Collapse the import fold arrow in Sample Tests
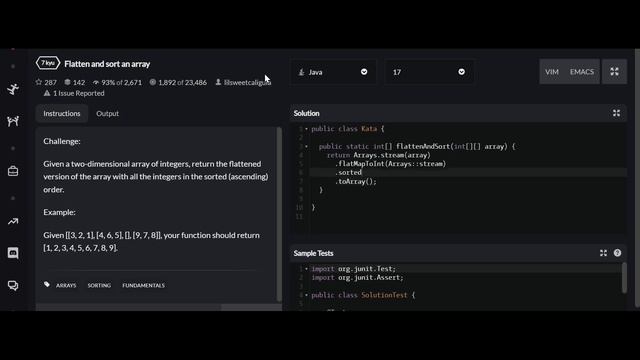Image resolution: width=640 pixels, height=360 pixels. pyautogui.click(x=307, y=269)
